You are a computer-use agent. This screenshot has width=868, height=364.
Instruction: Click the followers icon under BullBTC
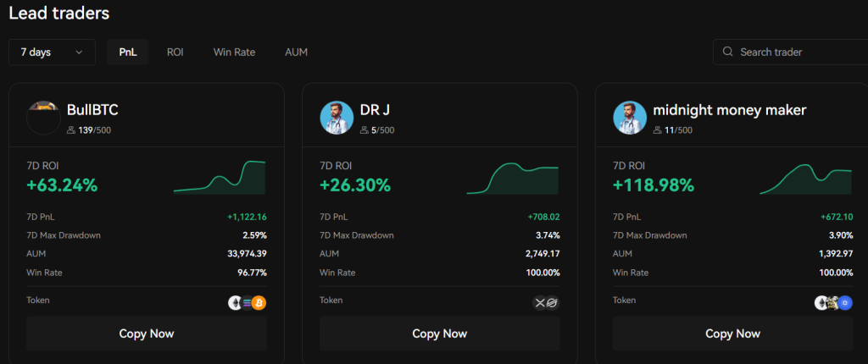tap(71, 130)
